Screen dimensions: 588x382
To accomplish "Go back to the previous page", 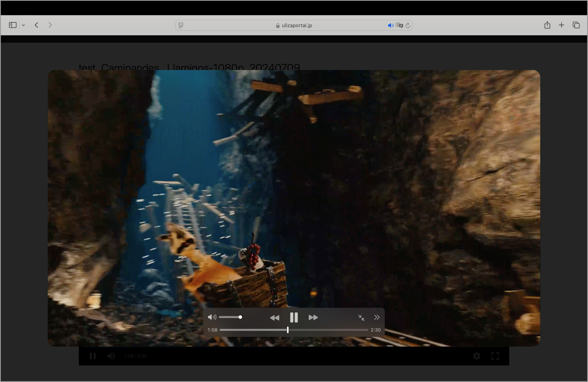I will coord(37,25).
